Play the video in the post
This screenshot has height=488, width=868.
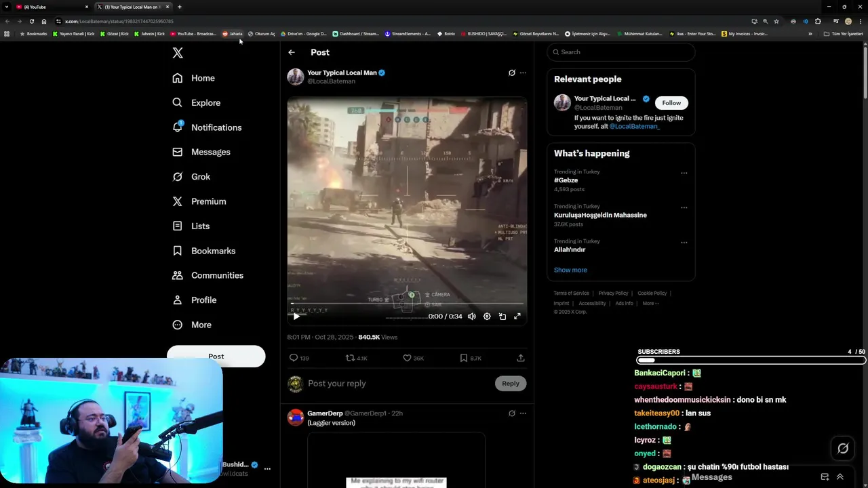(x=296, y=316)
